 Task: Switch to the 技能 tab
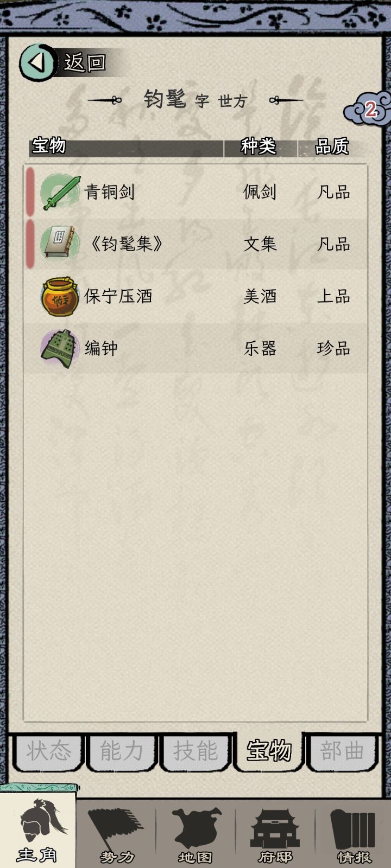click(x=195, y=752)
